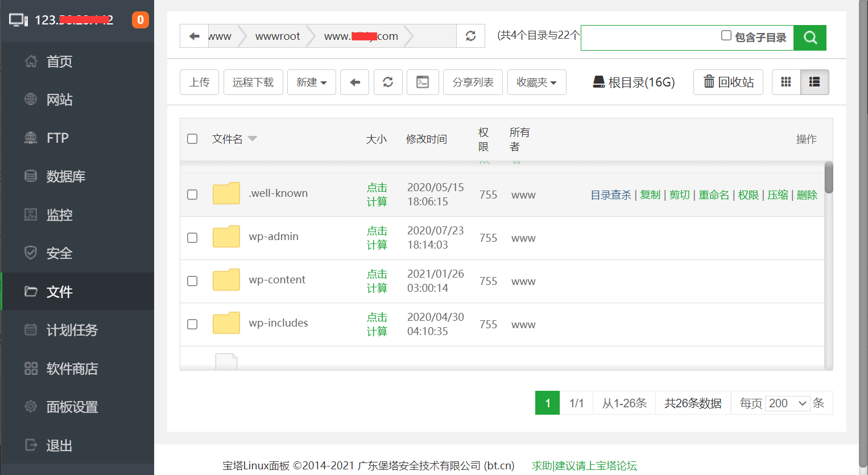Switch to grid view icon

click(786, 82)
